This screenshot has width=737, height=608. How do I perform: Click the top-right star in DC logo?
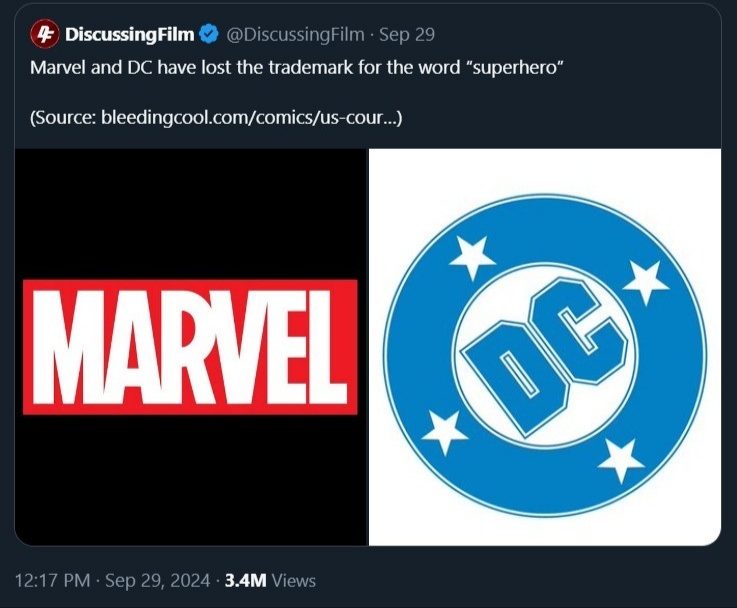[x=645, y=281]
